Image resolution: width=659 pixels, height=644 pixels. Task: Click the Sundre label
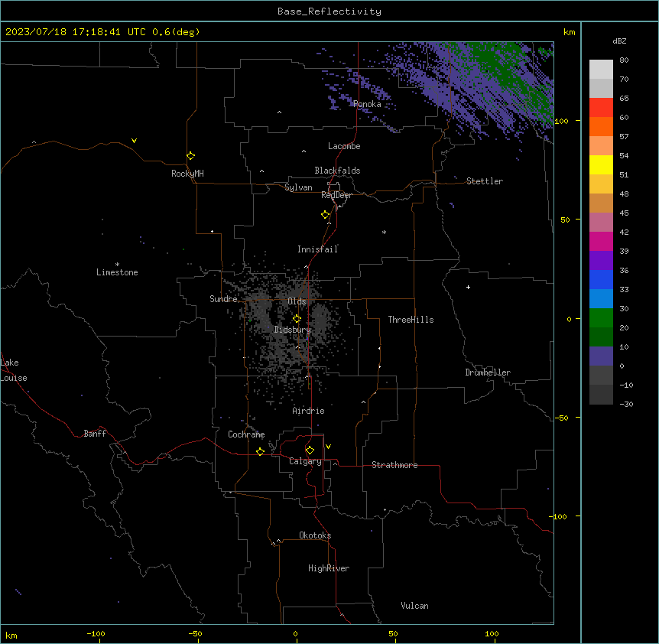pos(223,299)
